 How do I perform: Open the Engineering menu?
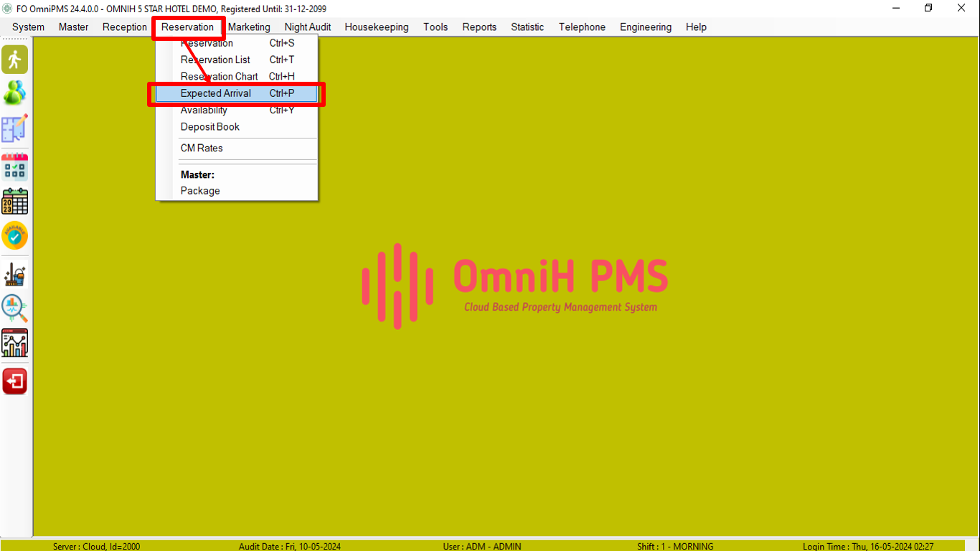point(646,27)
